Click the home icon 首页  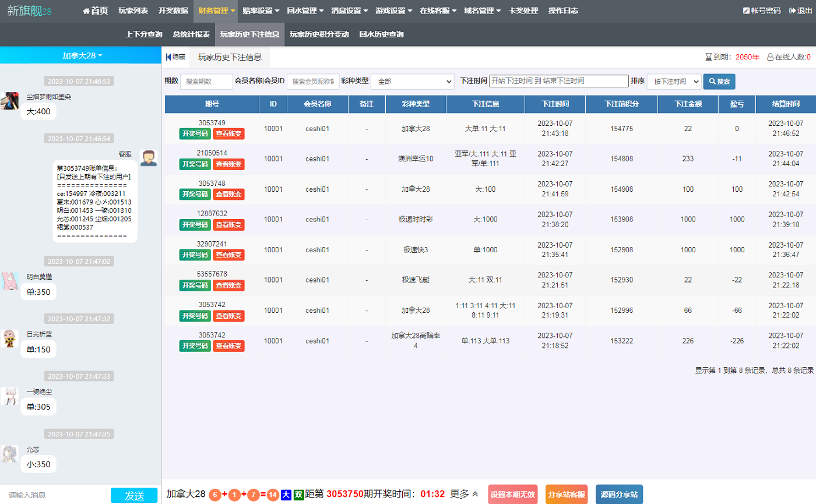pos(86,11)
